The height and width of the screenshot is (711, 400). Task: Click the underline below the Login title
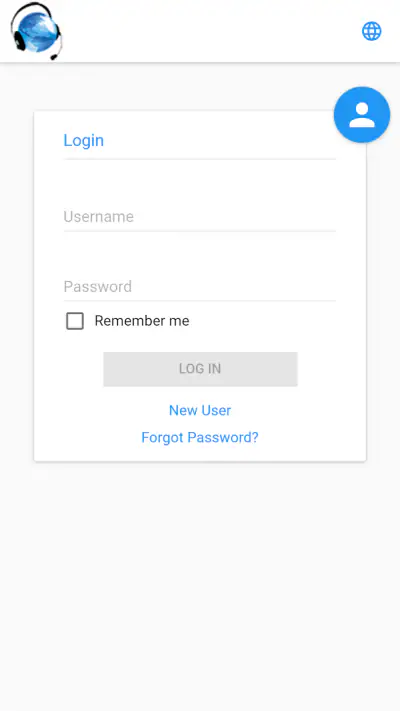[200, 159]
